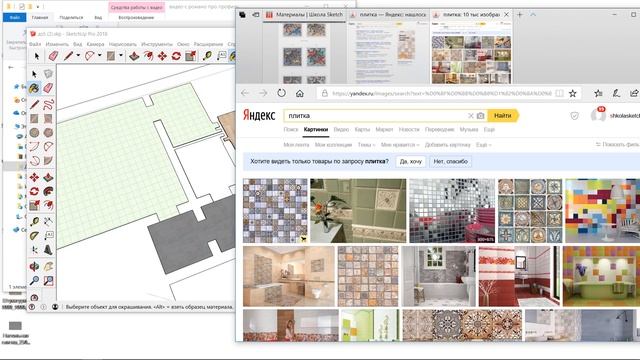Open the Файл menu in SketchUp

pyautogui.click(x=35, y=44)
